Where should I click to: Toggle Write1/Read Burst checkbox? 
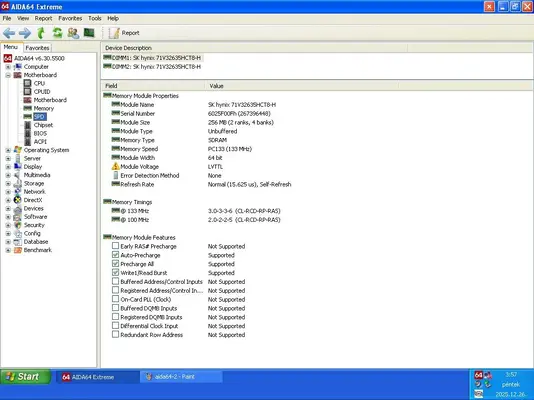[115, 272]
